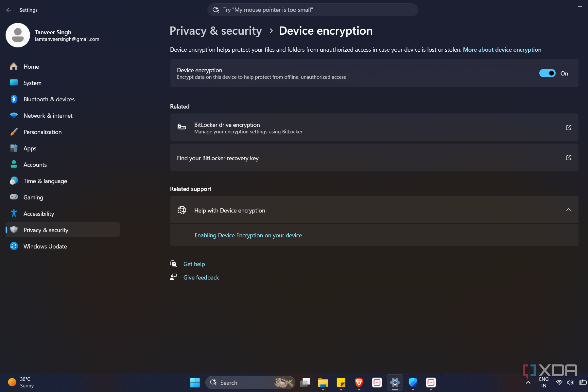Collapse the Help with Device encryption section
Viewport: 588px width, 392px height.
click(568, 210)
